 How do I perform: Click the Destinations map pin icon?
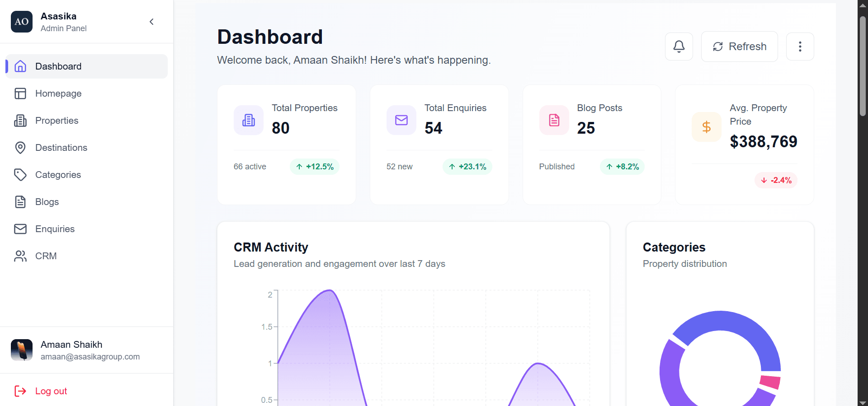[x=20, y=148]
